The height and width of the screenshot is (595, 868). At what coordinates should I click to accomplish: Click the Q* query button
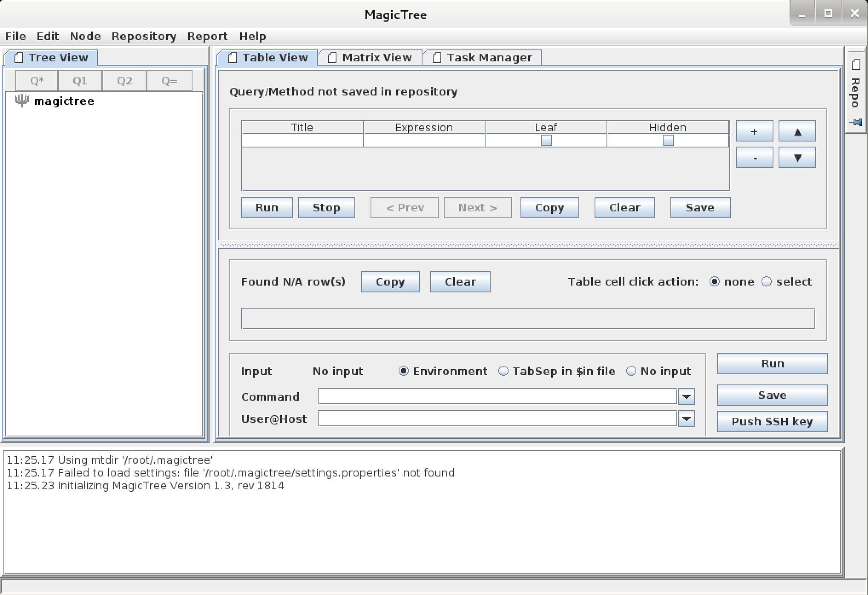[x=36, y=81]
